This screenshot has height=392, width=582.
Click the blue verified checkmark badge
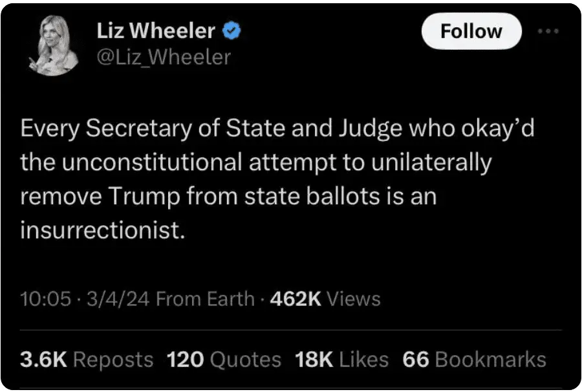233,30
